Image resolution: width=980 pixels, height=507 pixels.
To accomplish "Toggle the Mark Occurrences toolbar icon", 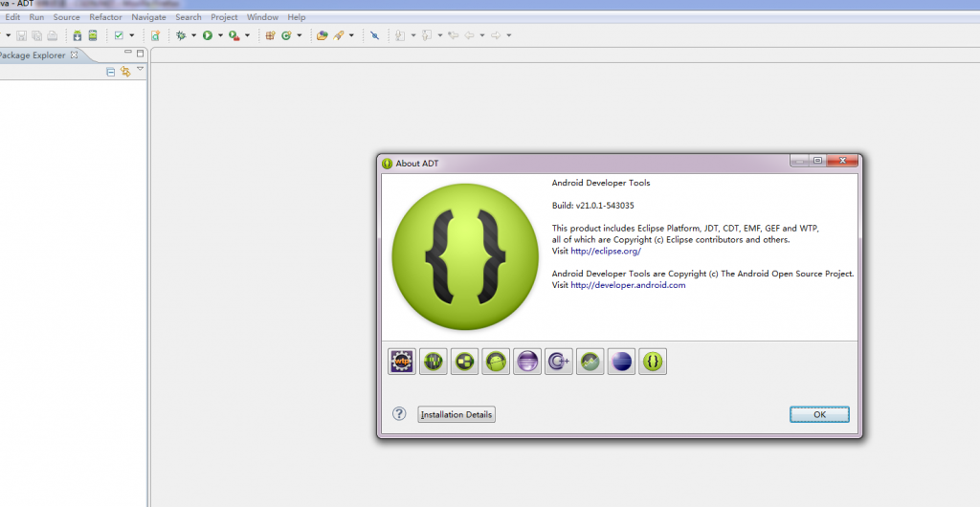I will pyautogui.click(x=374, y=35).
